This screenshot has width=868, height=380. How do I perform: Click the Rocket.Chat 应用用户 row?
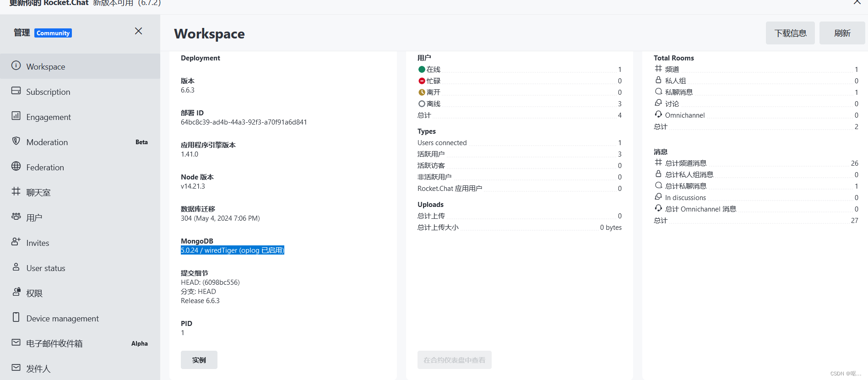tap(520, 188)
